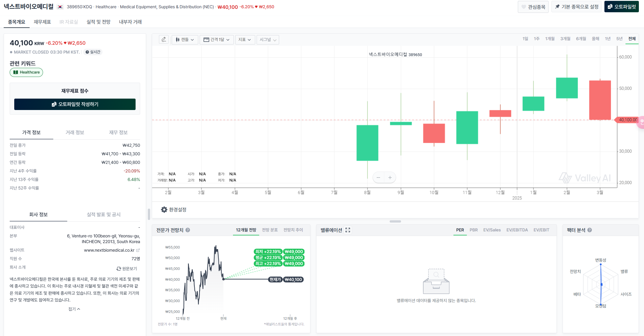This screenshot has height=336, width=644.
Task: Toggle the 실시간 real-time badge
Action: tap(93, 52)
